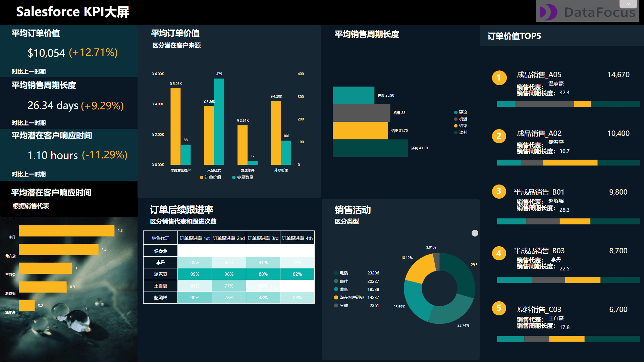Click rank badge 3 for 半成品销售_B01
This screenshot has width=644, height=362.
coord(499,192)
